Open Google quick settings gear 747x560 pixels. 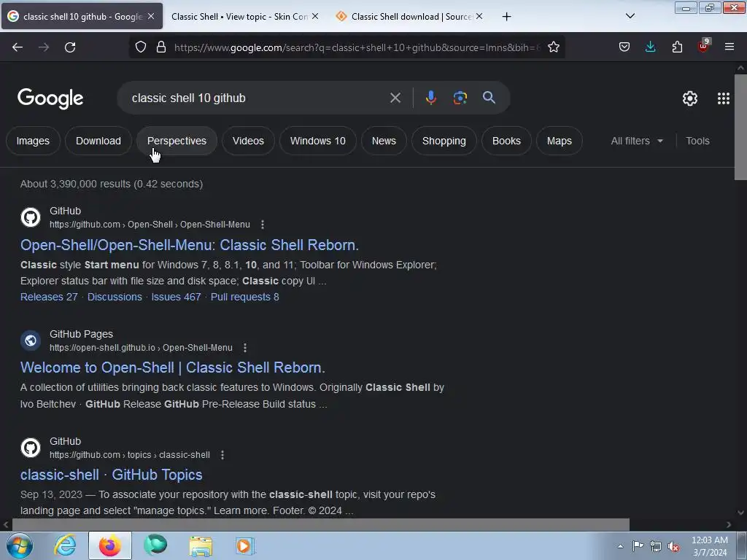click(690, 98)
